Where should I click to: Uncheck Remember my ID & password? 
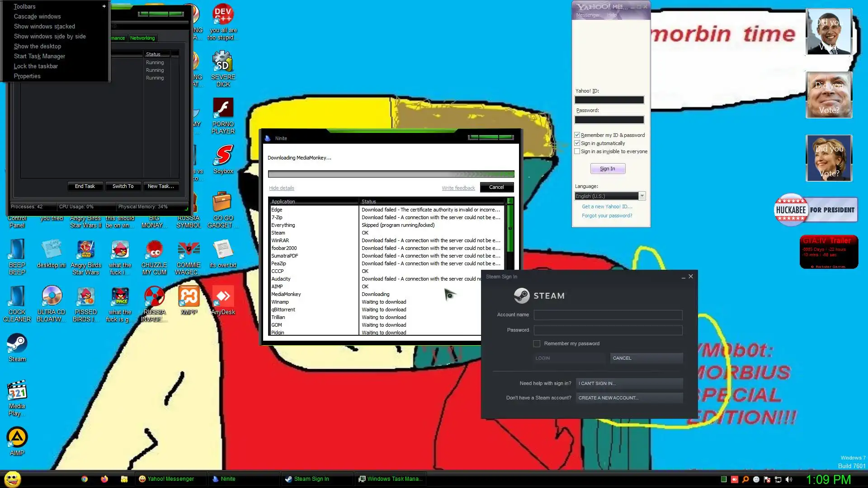click(x=577, y=135)
